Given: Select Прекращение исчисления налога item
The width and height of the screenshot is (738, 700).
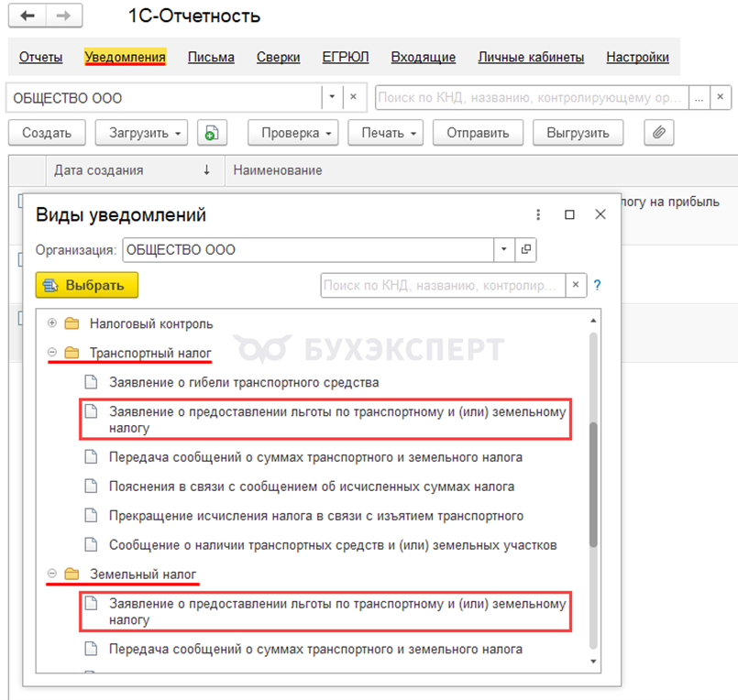Looking at the screenshot, I should click(316, 516).
